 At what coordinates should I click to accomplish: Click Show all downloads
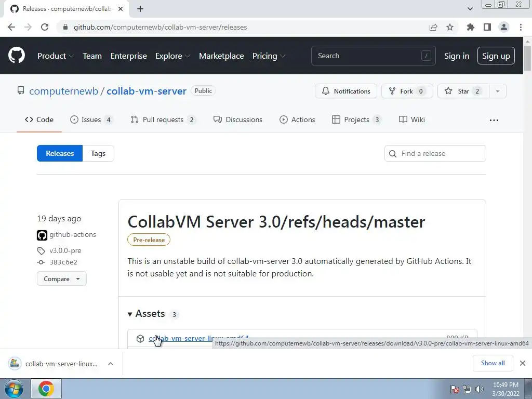pyautogui.click(x=493, y=363)
